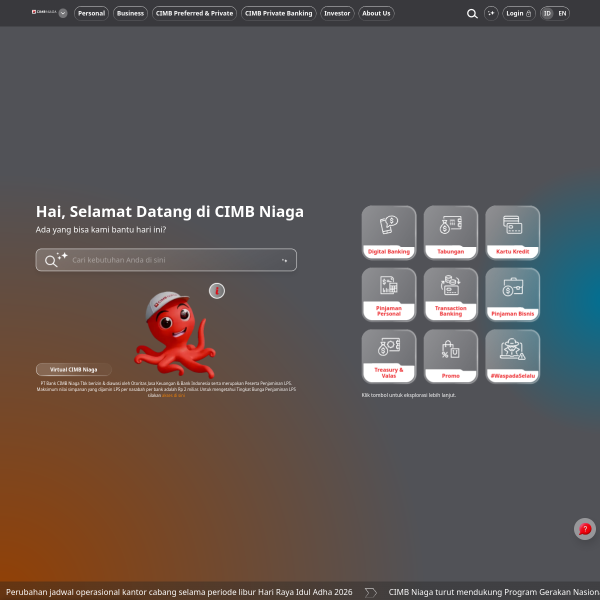This screenshot has width=600, height=600.
Task: Open the #WaspadaSelalu tile
Action: [x=513, y=357]
